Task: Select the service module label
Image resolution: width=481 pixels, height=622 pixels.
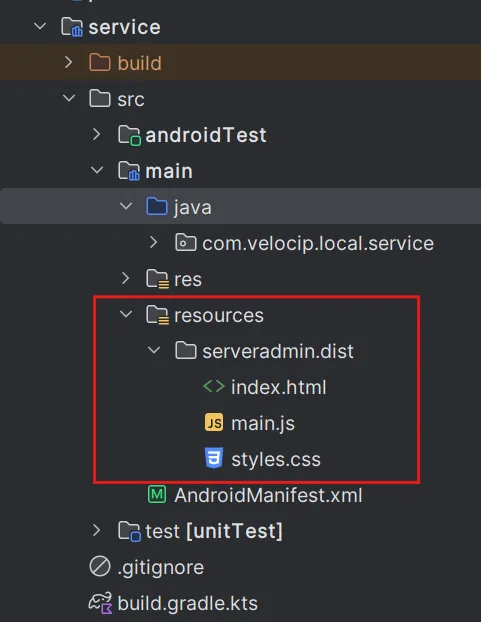Action: coord(125,27)
